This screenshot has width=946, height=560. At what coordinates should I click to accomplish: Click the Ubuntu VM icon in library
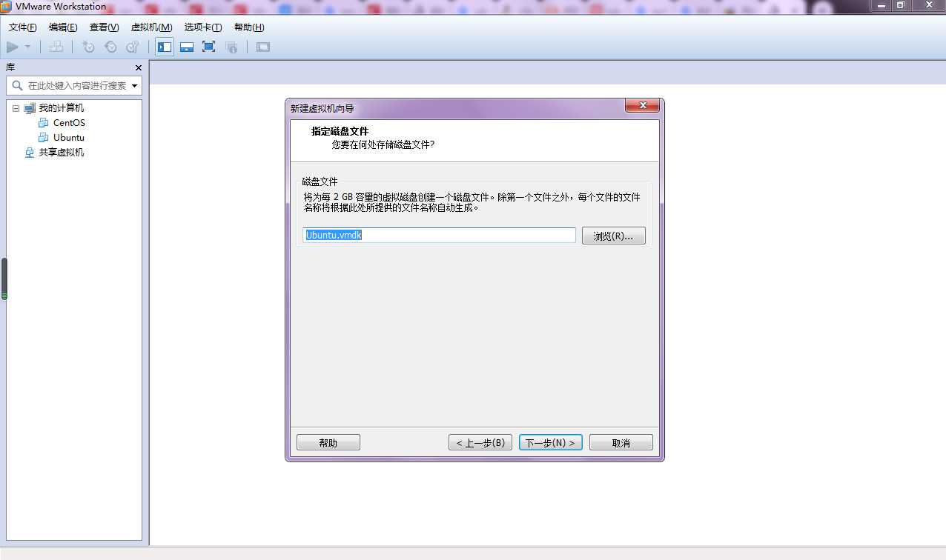click(x=44, y=138)
